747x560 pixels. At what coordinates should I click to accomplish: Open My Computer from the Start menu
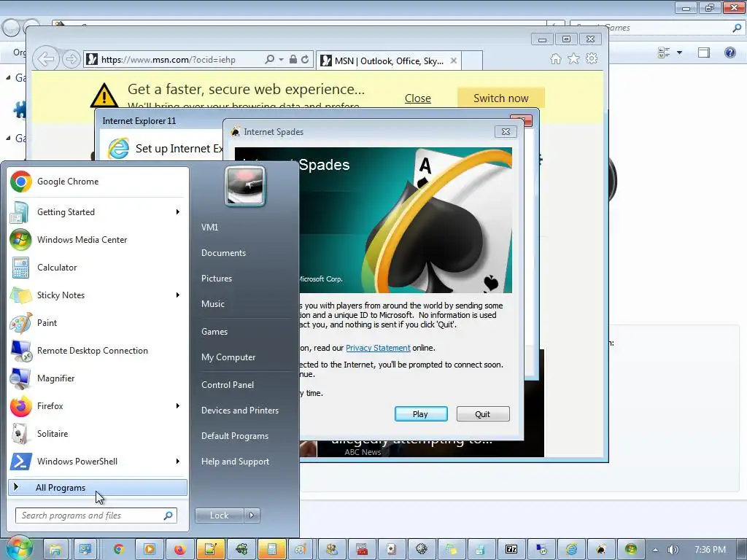[x=228, y=357]
